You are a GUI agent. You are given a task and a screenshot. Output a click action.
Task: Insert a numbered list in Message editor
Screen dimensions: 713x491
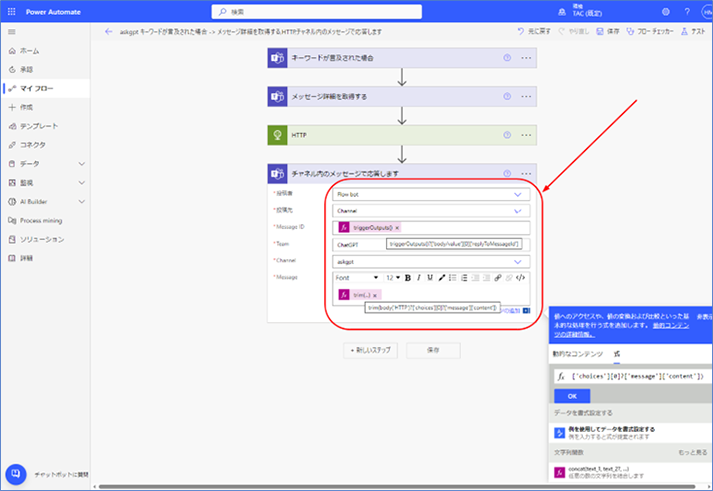tap(464, 278)
